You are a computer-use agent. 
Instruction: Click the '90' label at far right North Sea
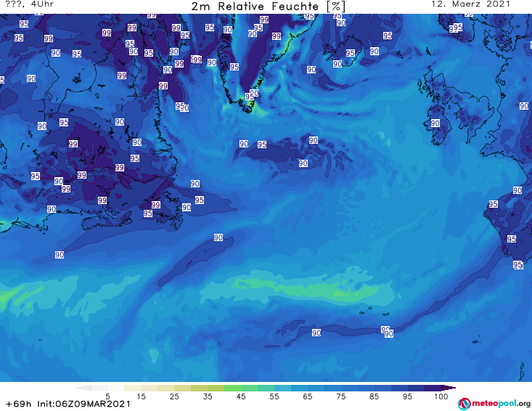(x=524, y=106)
